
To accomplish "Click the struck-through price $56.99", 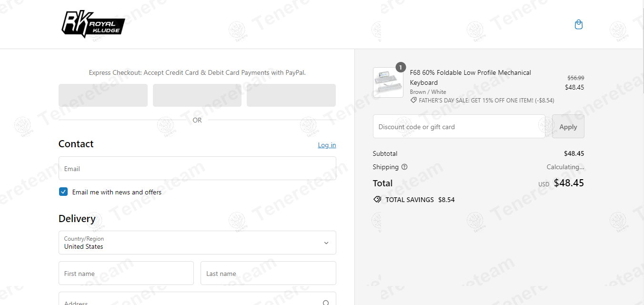I will [x=575, y=78].
